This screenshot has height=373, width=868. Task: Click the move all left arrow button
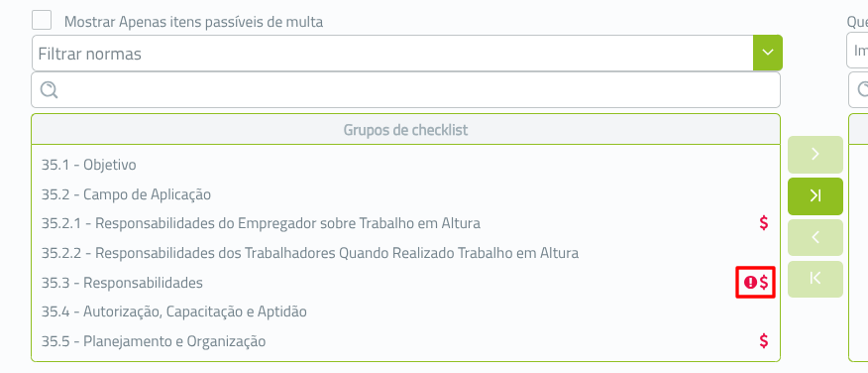pos(814,279)
